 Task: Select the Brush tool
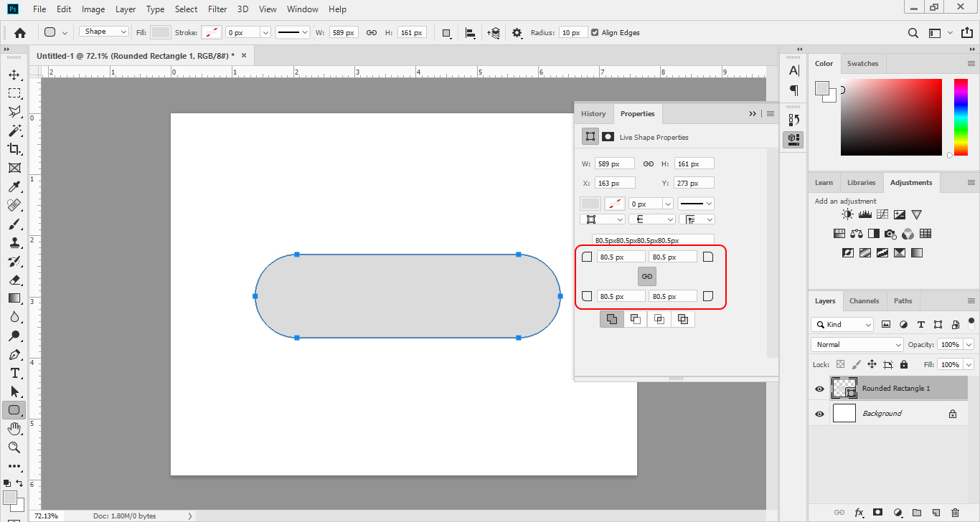pyautogui.click(x=14, y=224)
